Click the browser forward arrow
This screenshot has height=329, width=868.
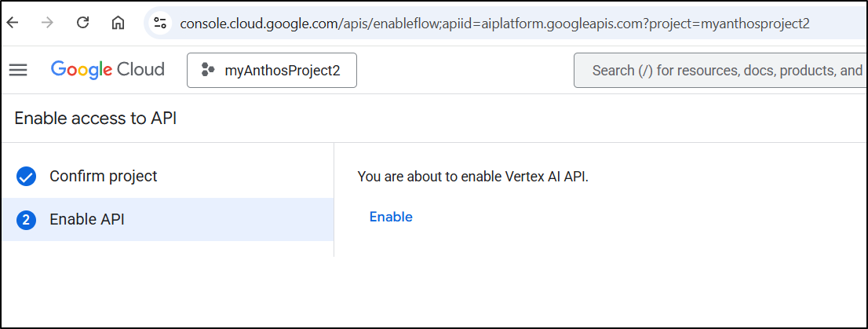pyautogui.click(x=48, y=23)
